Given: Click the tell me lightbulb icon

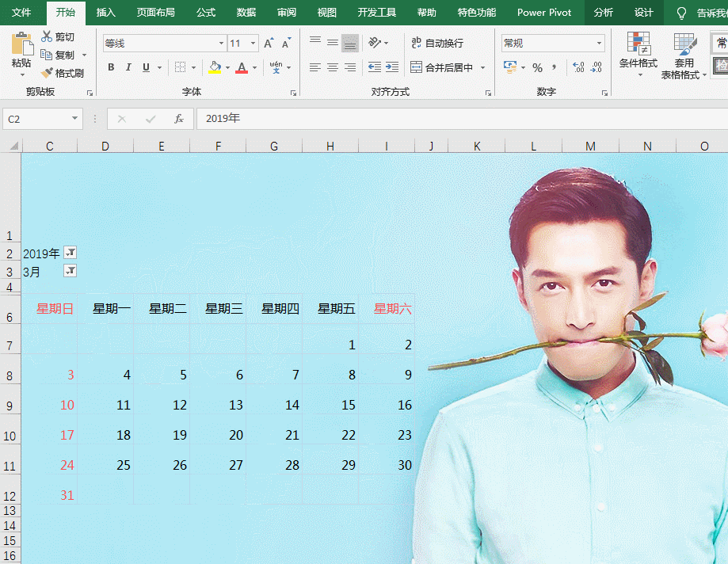Looking at the screenshot, I should click(x=681, y=13).
